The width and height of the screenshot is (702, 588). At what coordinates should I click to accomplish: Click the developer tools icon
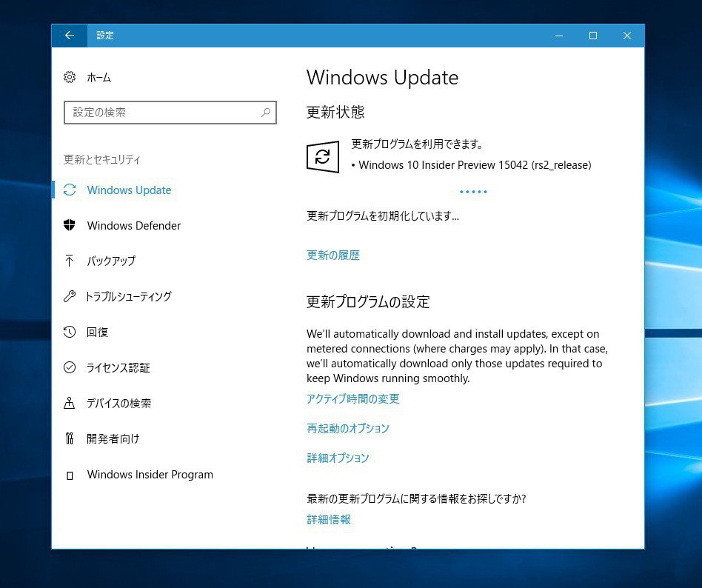point(70,438)
